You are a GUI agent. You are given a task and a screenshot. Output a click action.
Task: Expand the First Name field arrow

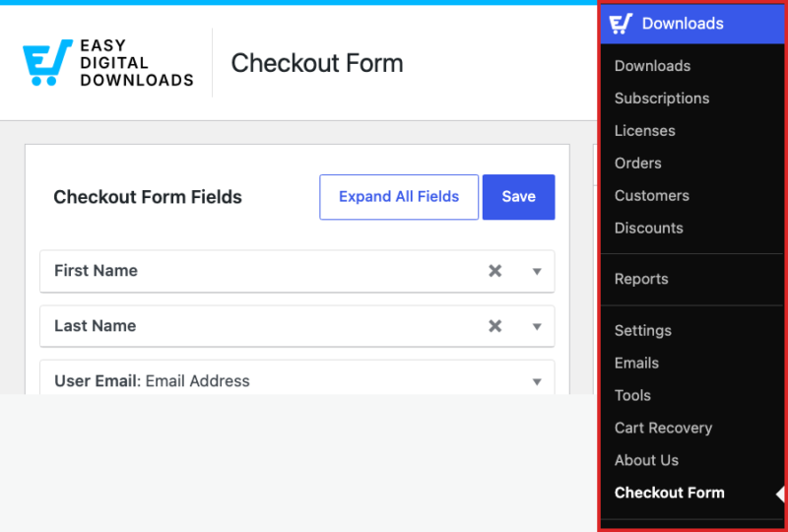pyautogui.click(x=537, y=272)
